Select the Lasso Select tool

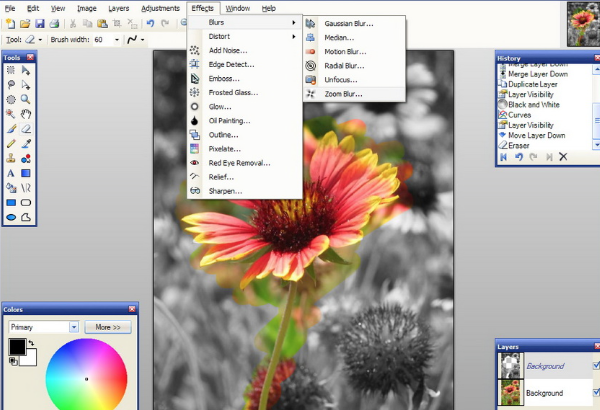point(11,85)
